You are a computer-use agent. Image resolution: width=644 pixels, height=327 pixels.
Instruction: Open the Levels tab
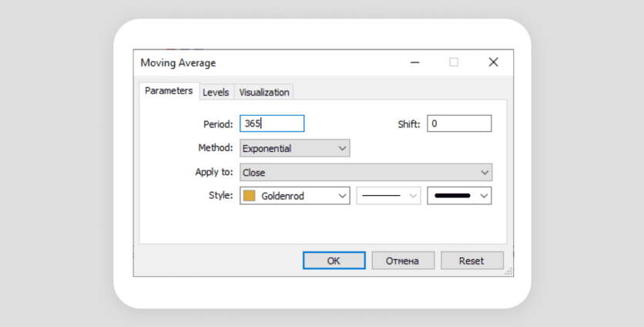[216, 92]
